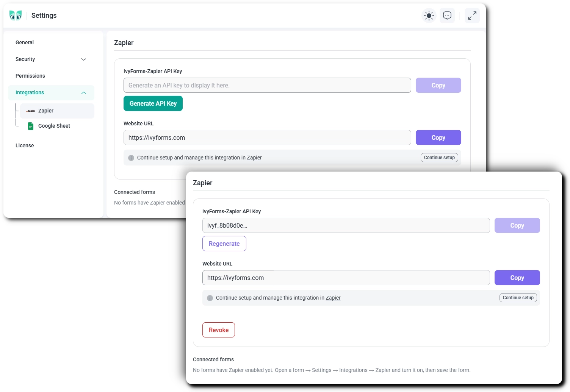Copy the ivyf_8b08d0e API key
This screenshot has height=392, width=570.
[517, 225]
